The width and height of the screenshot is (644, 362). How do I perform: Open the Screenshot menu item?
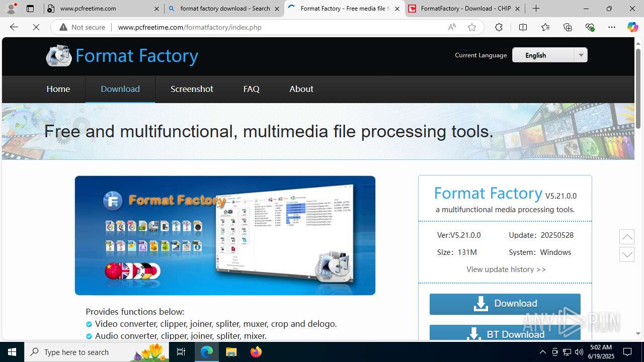(192, 89)
